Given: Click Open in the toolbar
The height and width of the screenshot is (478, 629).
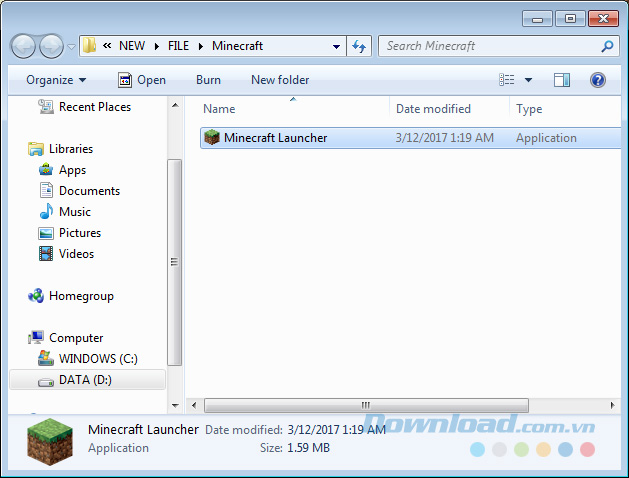Looking at the screenshot, I should [142, 80].
